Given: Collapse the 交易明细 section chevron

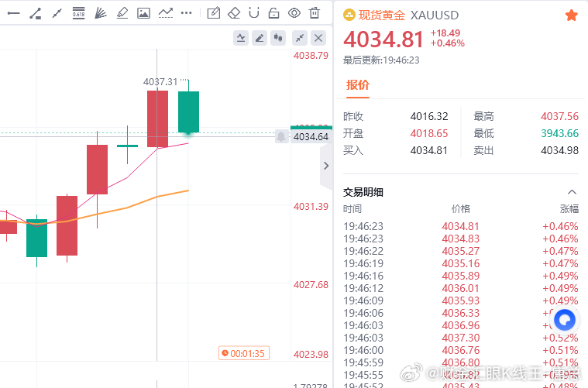Looking at the screenshot, I should pyautogui.click(x=572, y=192).
